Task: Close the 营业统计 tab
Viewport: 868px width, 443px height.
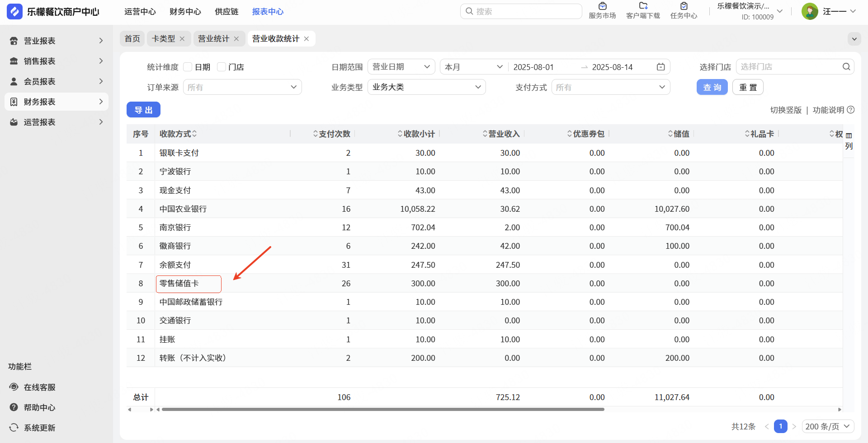Action: [x=236, y=39]
